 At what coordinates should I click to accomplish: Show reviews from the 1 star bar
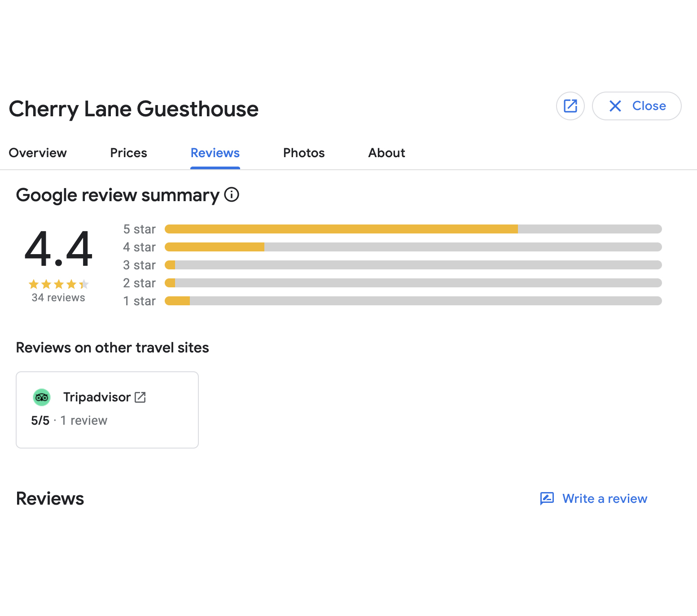[x=413, y=301]
